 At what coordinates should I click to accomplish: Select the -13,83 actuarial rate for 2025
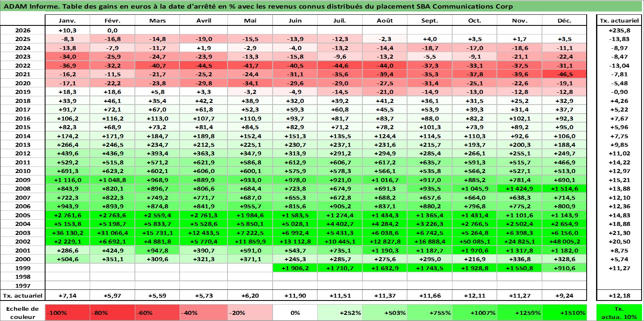click(x=619, y=39)
